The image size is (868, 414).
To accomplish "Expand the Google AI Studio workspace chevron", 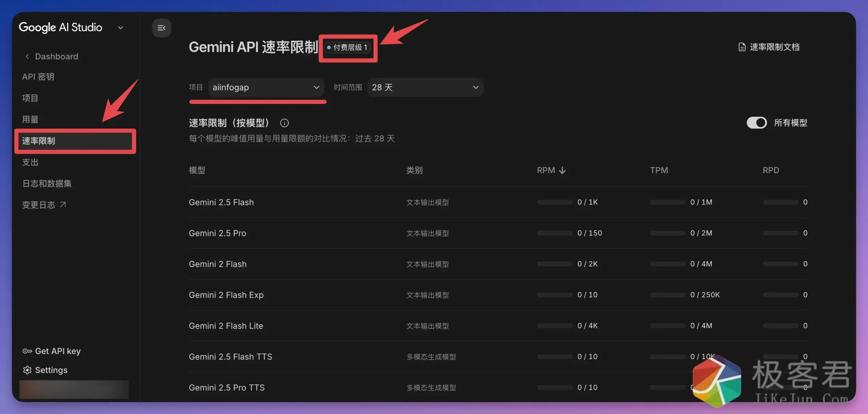I will coord(121,27).
